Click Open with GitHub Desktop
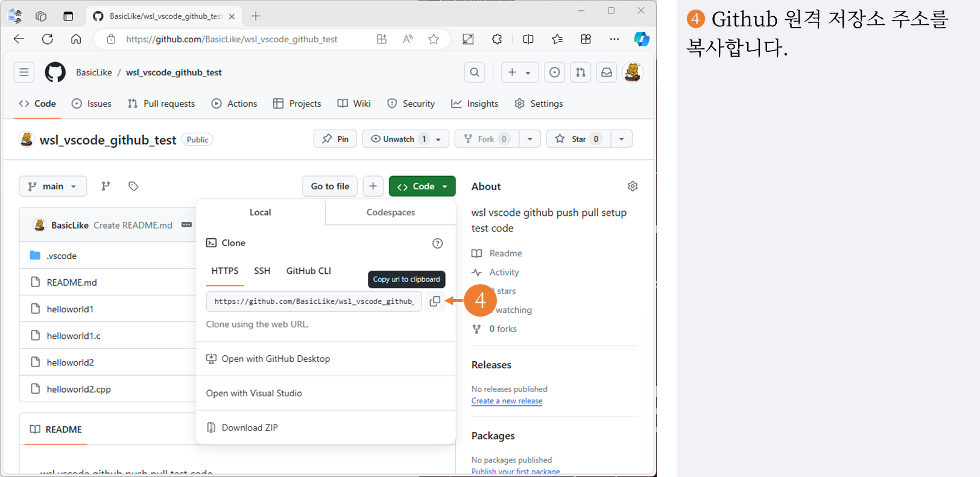The image size is (980, 477). pyautogui.click(x=276, y=359)
